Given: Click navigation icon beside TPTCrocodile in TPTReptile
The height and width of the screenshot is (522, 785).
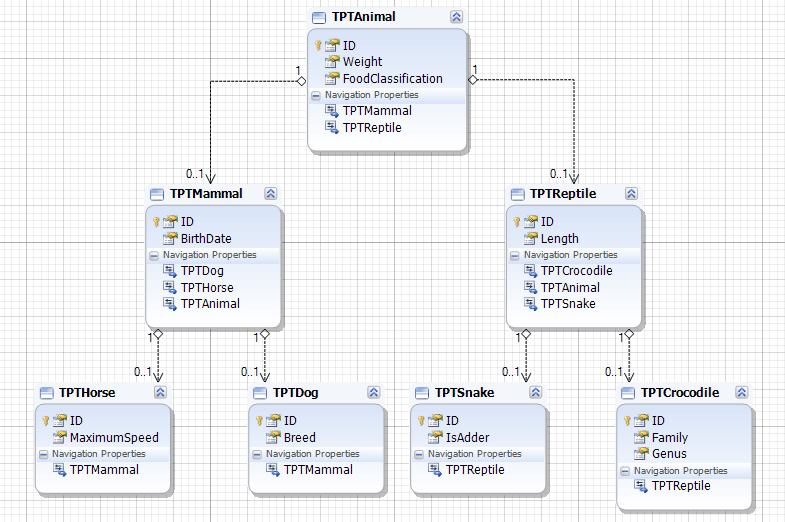Looking at the screenshot, I should (531, 271).
